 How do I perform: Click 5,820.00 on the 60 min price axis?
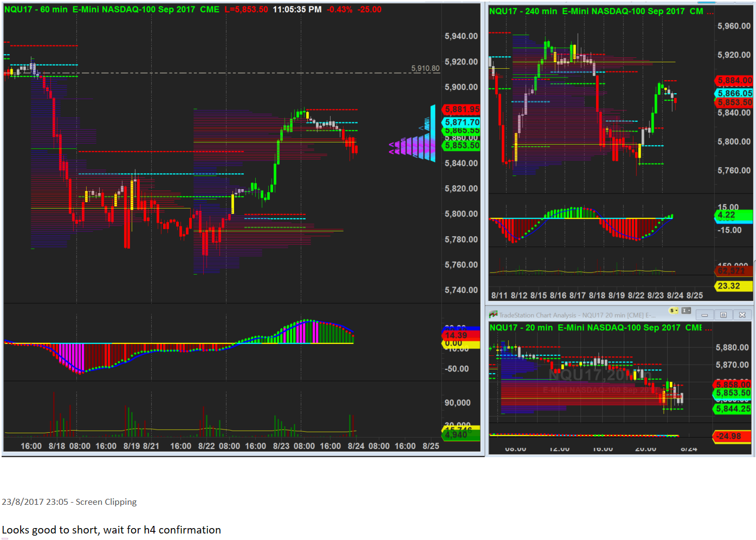coord(461,188)
